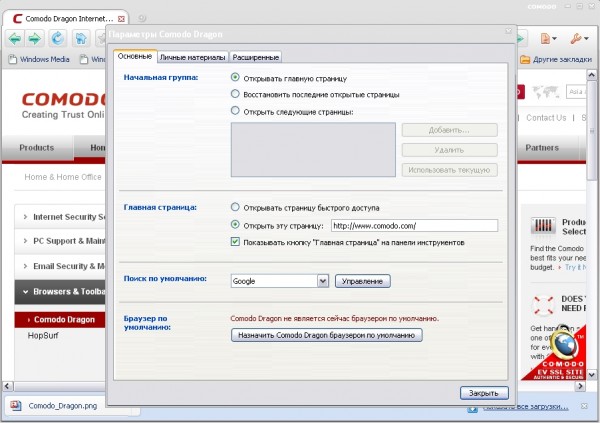Close the downloads bar
Screen dimensions: 600x423
pos(584,406)
